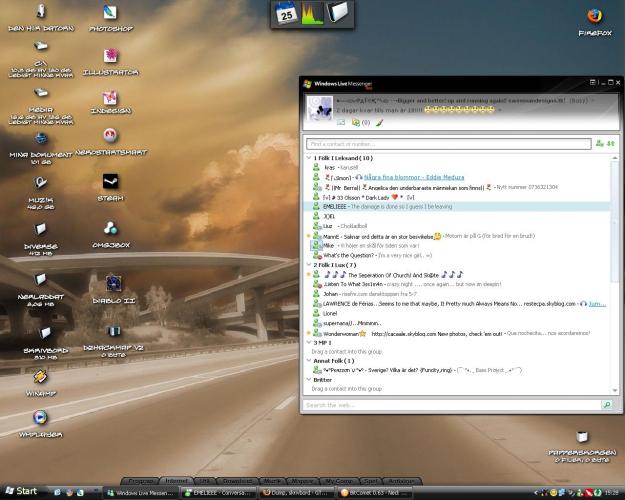Open the Photoshop desktop icon
This screenshot has width=625, height=500.
click(x=111, y=14)
